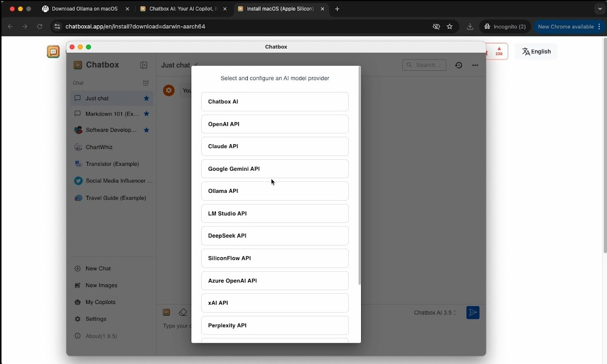Image resolution: width=607 pixels, height=364 pixels.
Task: Click the Travel Guide globe icon
Action: tap(78, 198)
